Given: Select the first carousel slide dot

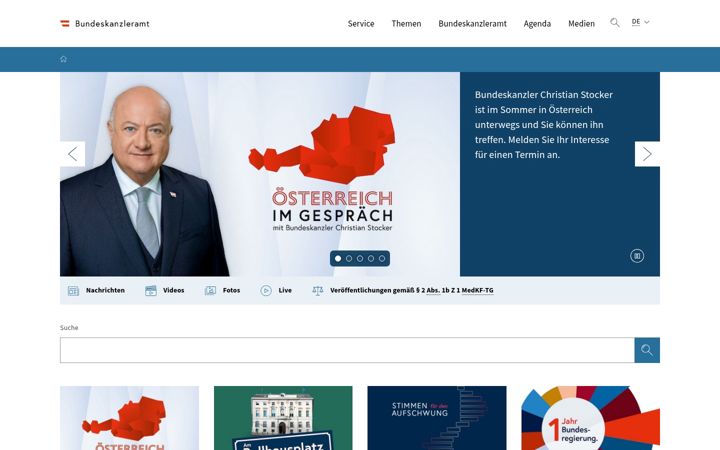Looking at the screenshot, I should [x=338, y=259].
